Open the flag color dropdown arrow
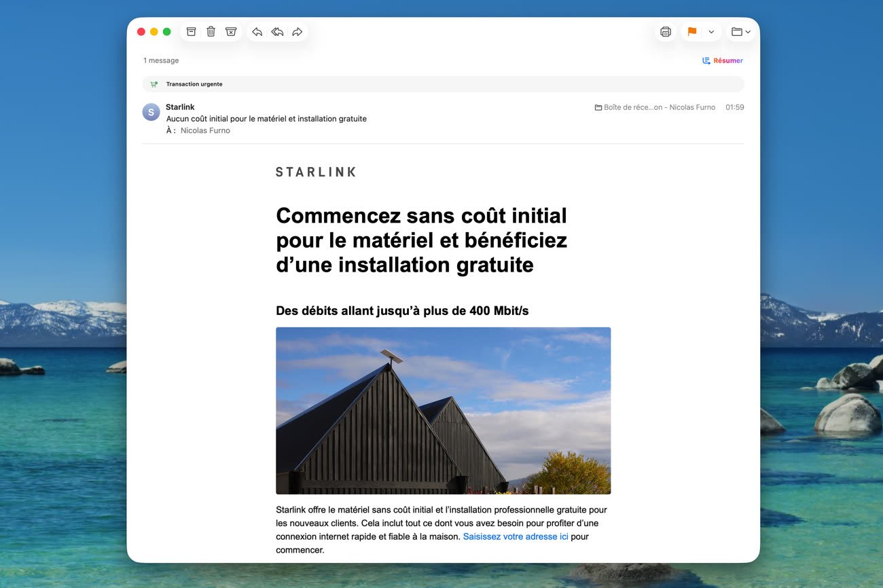The height and width of the screenshot is (588, 883). coord(711,32)
